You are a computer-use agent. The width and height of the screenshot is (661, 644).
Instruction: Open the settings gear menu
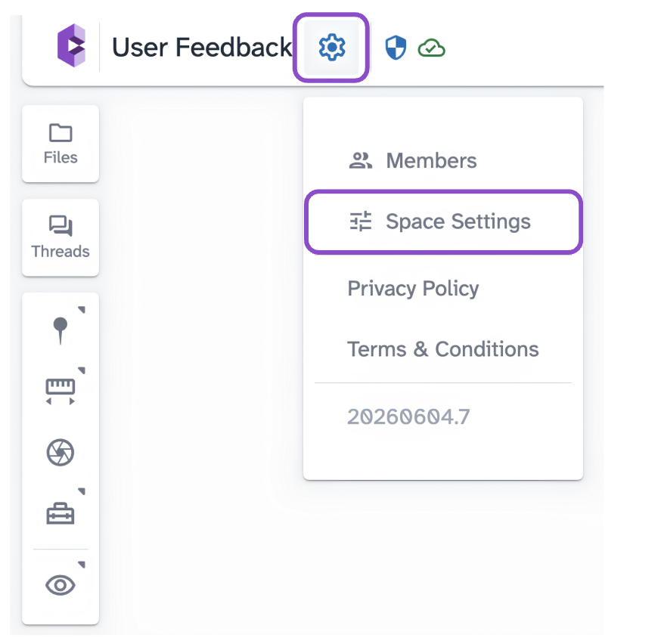tap(332, 47)
